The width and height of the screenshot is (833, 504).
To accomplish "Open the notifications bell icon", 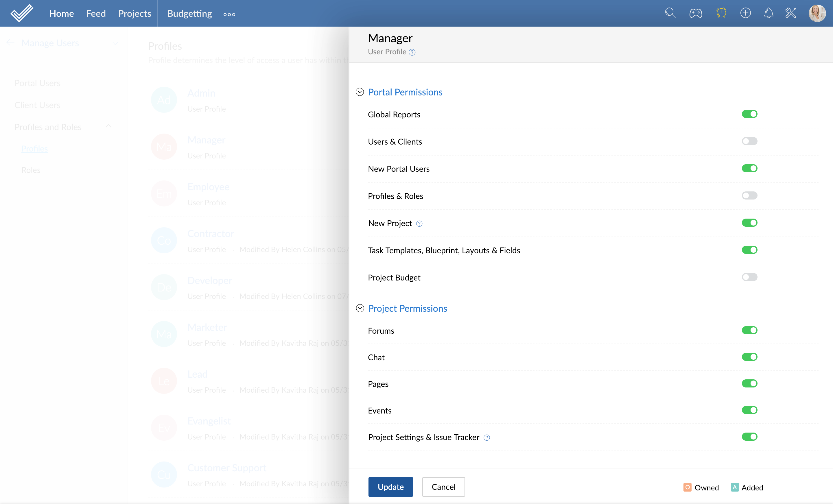I will pyautogui.click(x=769, y=13).
